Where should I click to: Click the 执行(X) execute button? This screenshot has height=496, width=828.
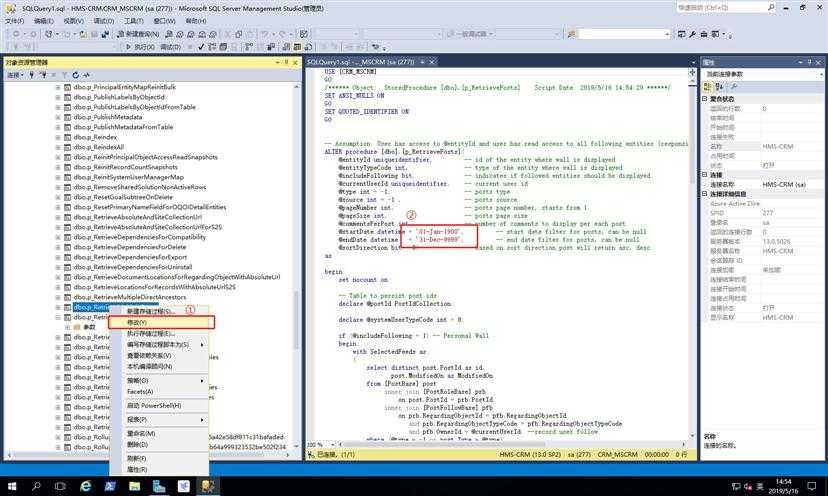point(140,47)
